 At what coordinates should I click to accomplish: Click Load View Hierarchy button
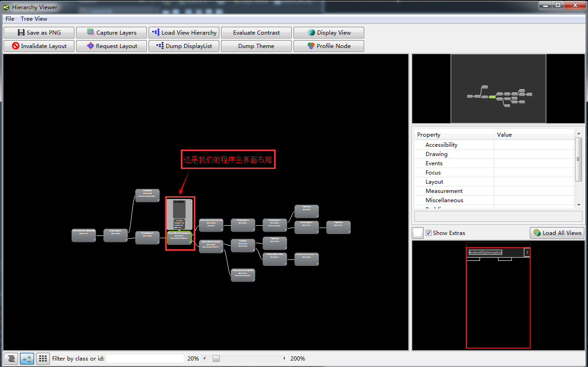184,33
